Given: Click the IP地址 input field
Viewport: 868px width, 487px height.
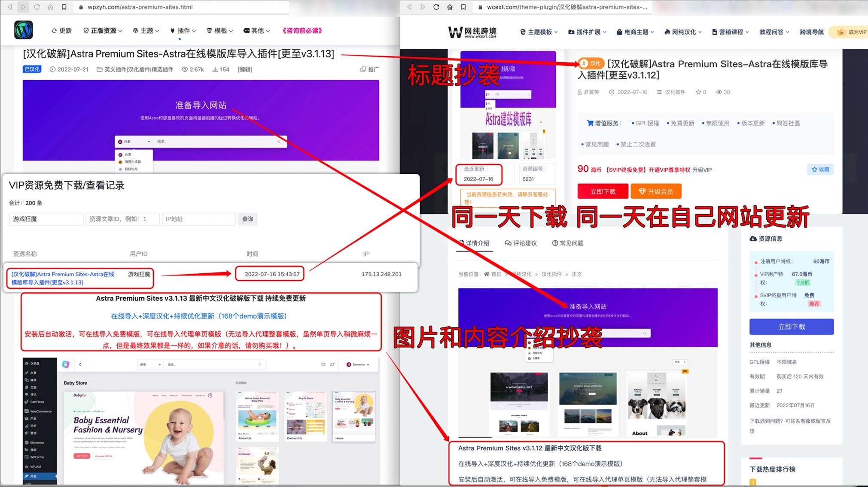Looking at the screenshot, I should coord(199,219).
